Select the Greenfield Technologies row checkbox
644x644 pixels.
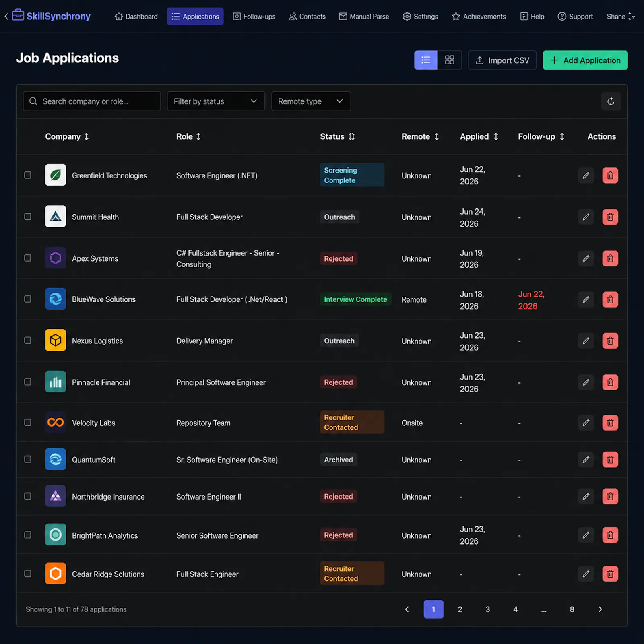click(x=28, y=175)
